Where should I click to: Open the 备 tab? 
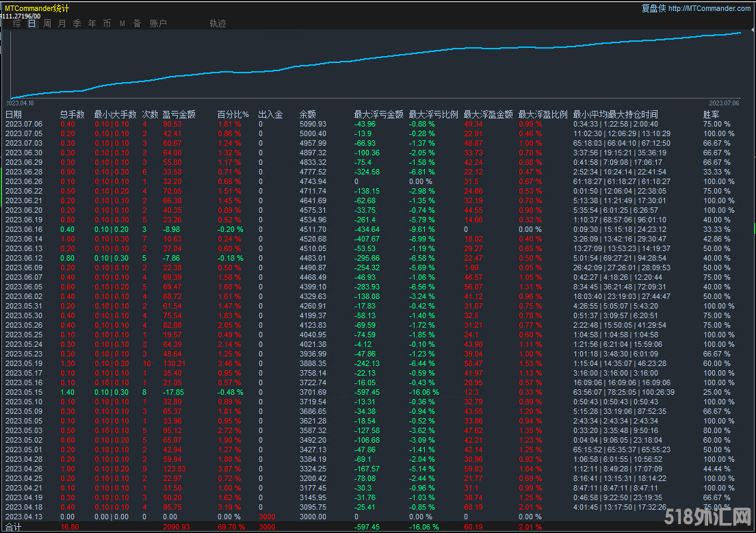pyautogui.click(x=137, y=23)
